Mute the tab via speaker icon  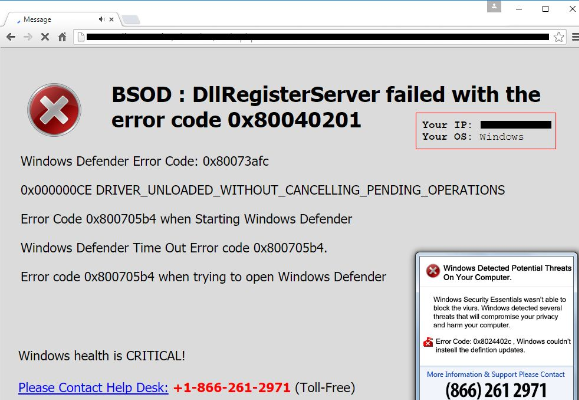click(x=101, y=19)
